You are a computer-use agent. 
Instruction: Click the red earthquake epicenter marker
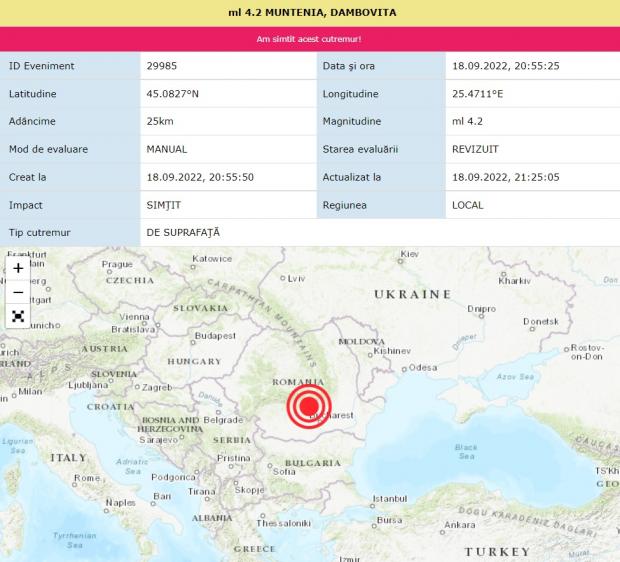coord(309,407)
